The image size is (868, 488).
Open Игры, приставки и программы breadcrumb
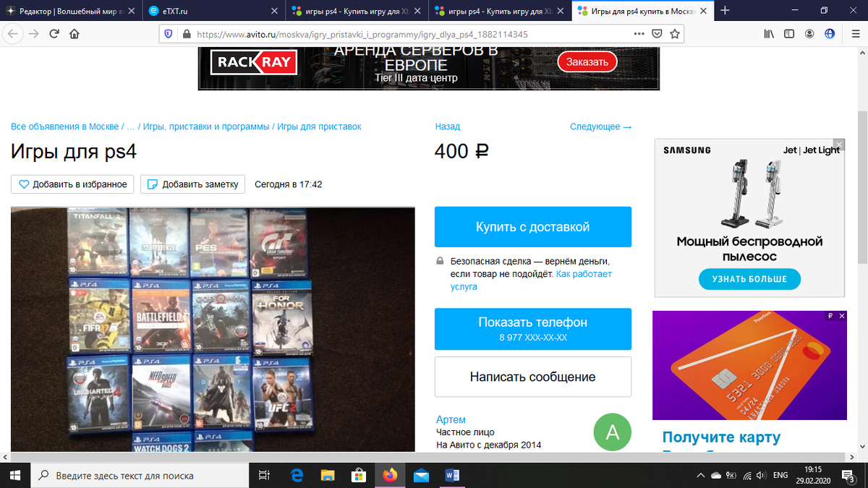pyautogui.click(x=206, y=127)
